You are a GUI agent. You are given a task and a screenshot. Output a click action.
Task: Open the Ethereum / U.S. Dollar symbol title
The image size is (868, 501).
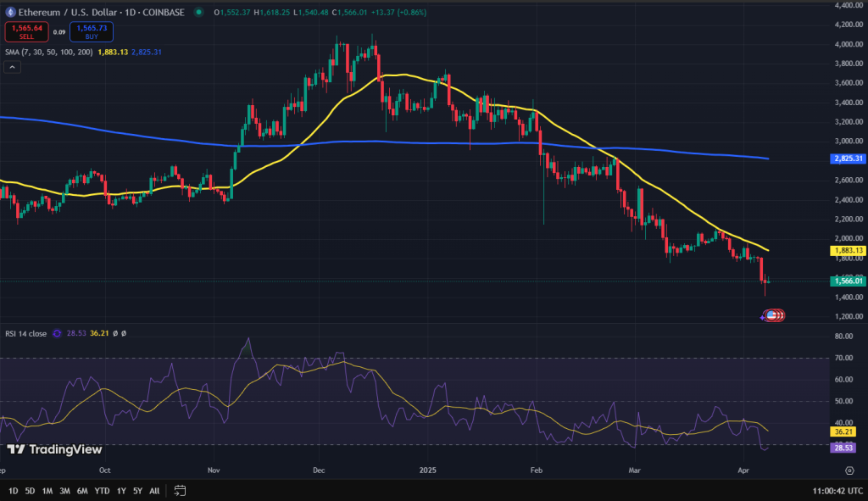click(102, 12)
